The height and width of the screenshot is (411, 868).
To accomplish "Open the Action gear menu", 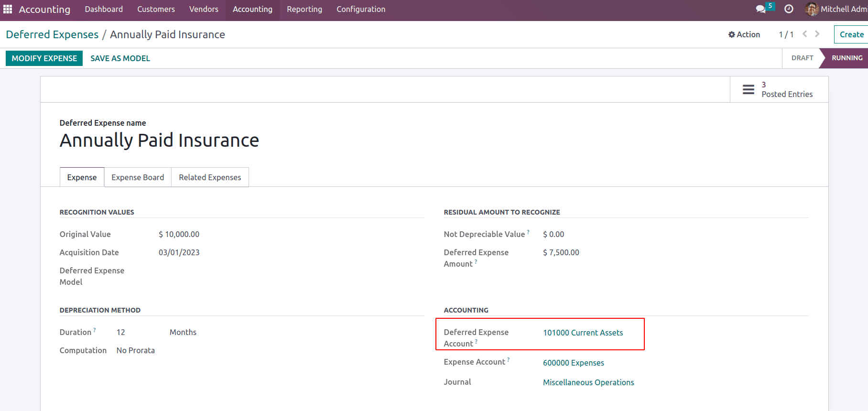I will [x=744, y=34].
